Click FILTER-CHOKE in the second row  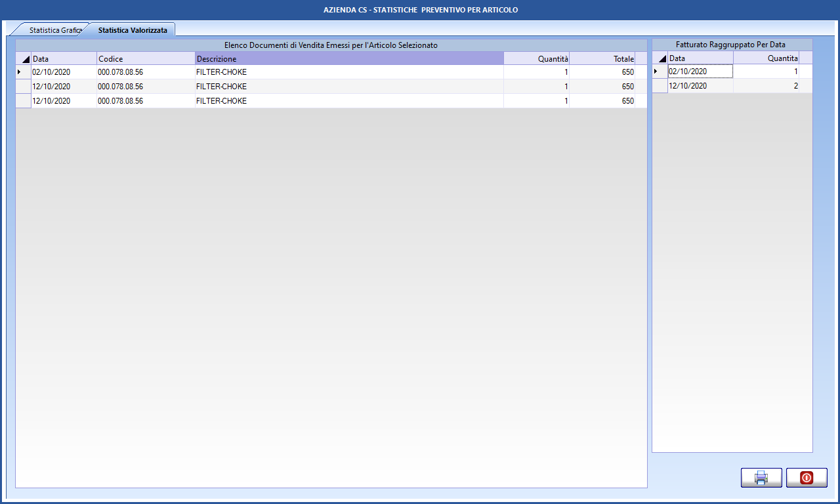(349, 87)
